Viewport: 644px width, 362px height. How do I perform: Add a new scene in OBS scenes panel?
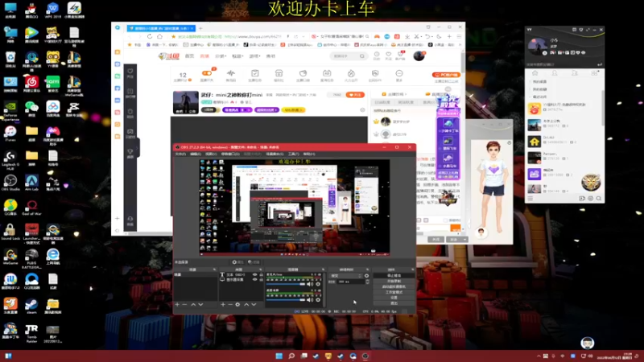pyautogui.click(x=177, y=305)
